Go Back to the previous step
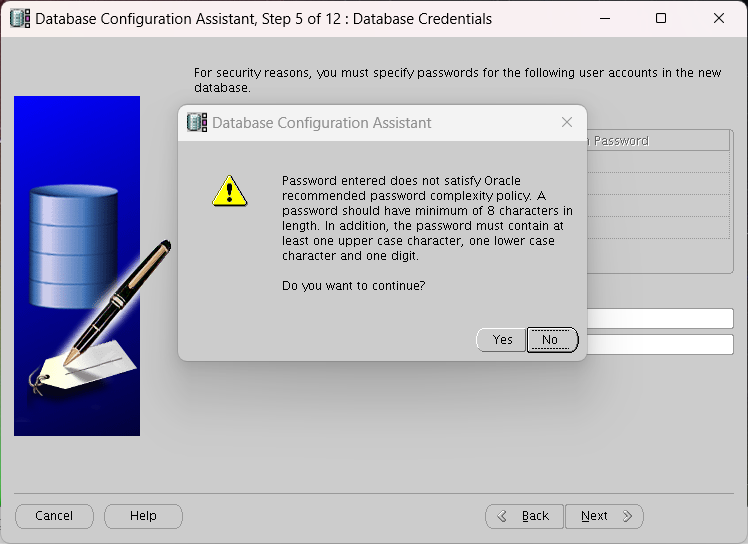 pos(525,516)
